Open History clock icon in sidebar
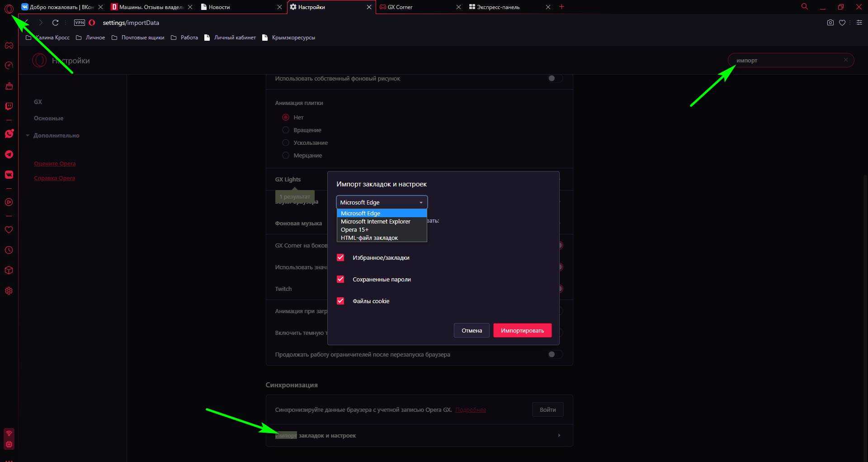This screenshot has width=868, height=462. (x=9, y=250)
